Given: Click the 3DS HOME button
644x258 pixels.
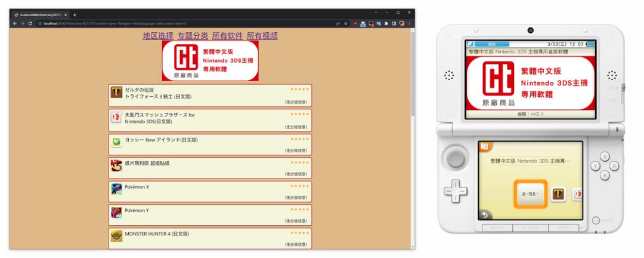Looking at the screenshot, I should pos(530,228).
